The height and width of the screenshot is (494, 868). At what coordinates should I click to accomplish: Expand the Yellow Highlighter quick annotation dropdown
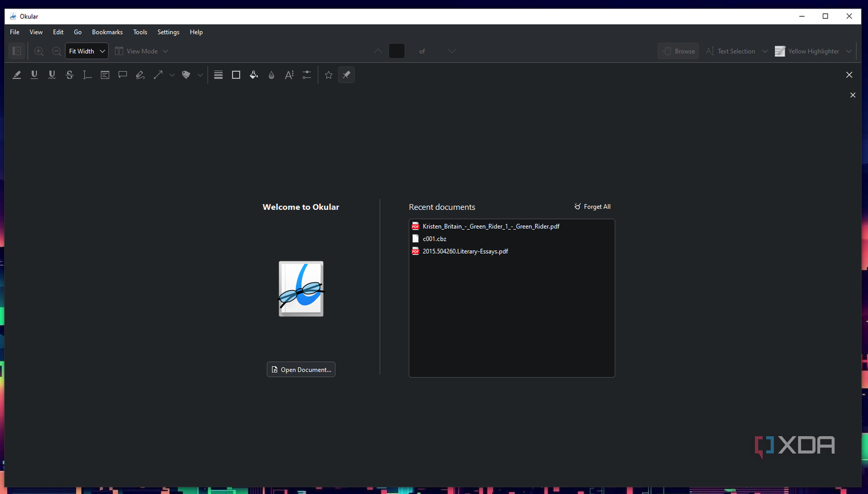point(849,50)
